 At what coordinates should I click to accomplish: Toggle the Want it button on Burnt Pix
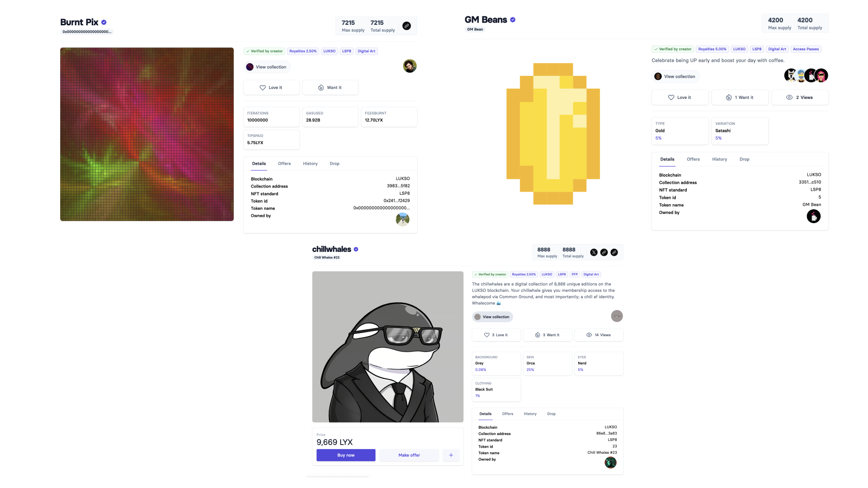click(330, 88)
